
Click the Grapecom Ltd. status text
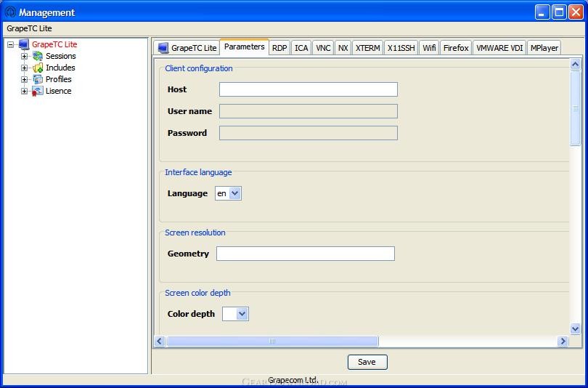293,380
